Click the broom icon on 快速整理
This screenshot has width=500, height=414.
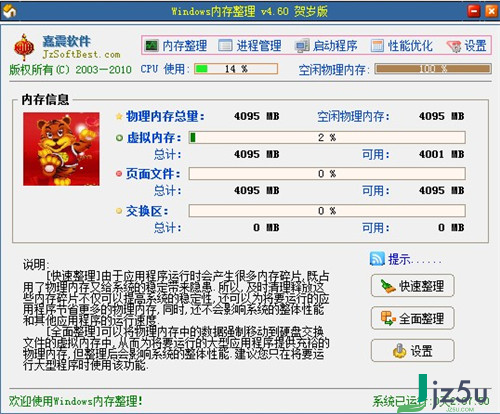tap(388, 286)
